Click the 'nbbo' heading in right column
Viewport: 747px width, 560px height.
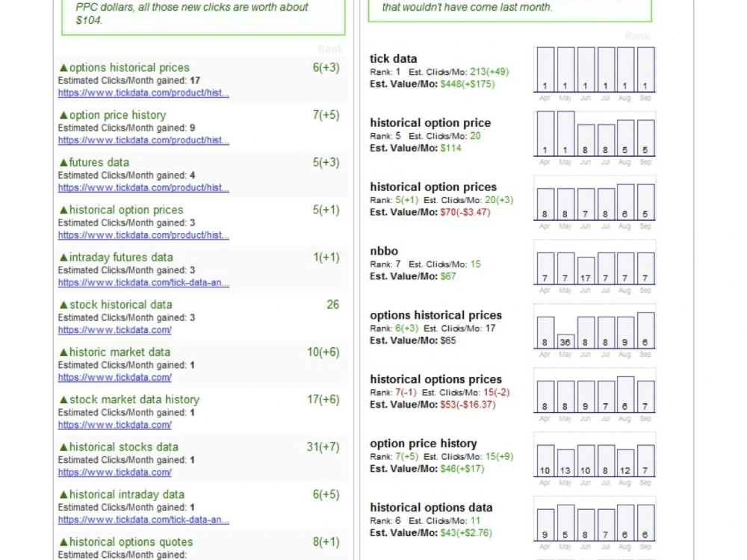click(x=384, y=251)
